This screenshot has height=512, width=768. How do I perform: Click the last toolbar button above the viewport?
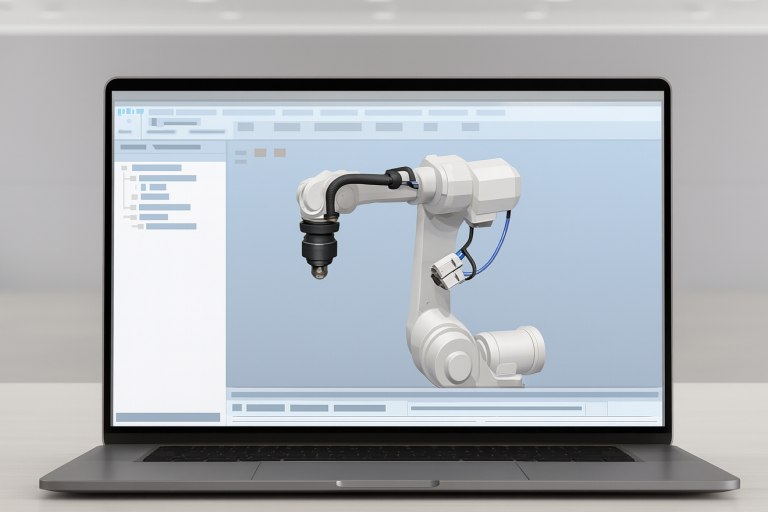tap(470, 127)
